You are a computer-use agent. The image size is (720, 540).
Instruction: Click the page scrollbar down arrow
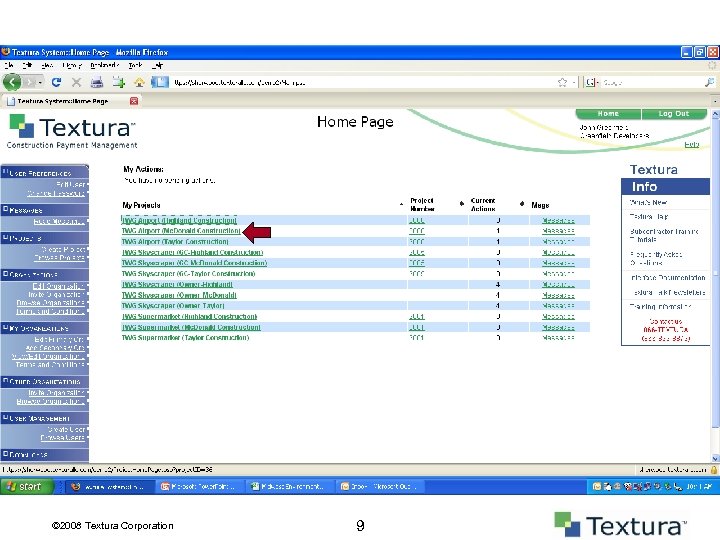(715, 458)
